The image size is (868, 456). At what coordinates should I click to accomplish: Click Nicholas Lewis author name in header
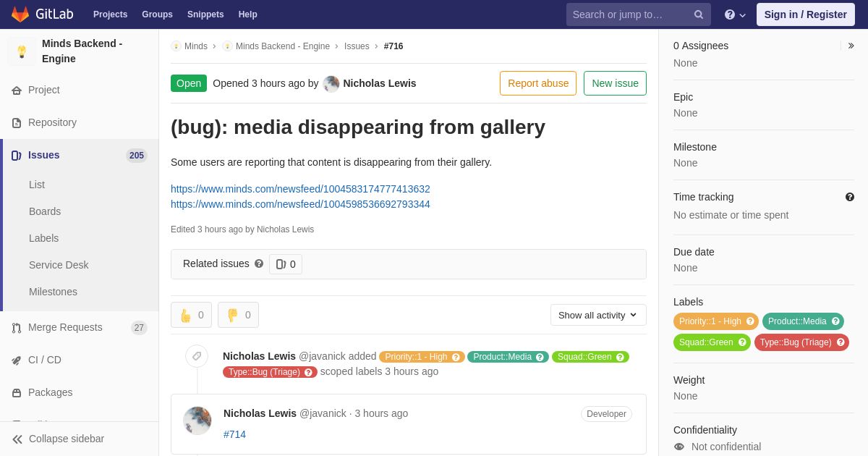380,83
